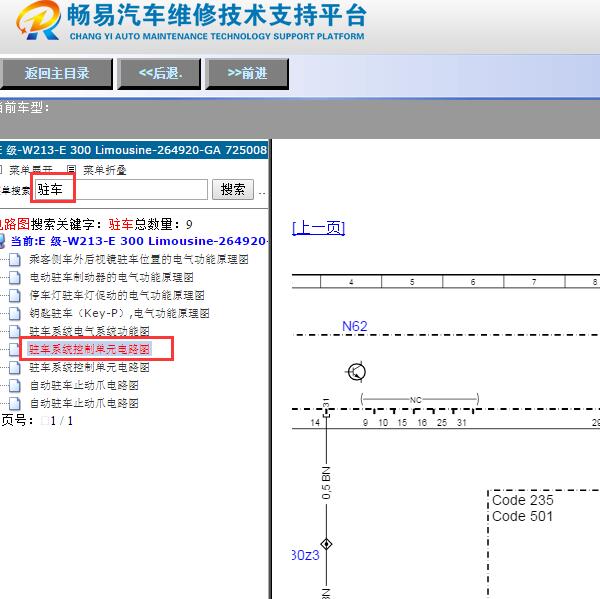Collapse all menus with 菜单折叠
Screen dimensions: 600x599
coord(104,170)
